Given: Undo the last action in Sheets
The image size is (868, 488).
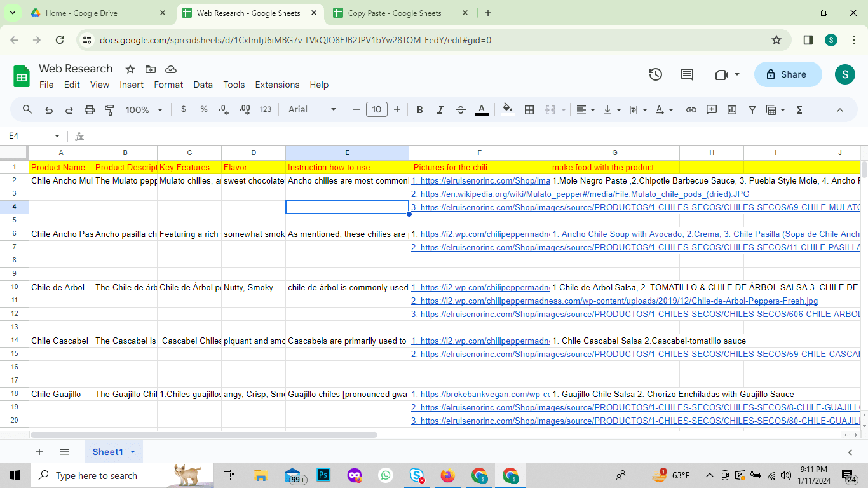Looking at the screenshot, I should [x=49, y=110].
